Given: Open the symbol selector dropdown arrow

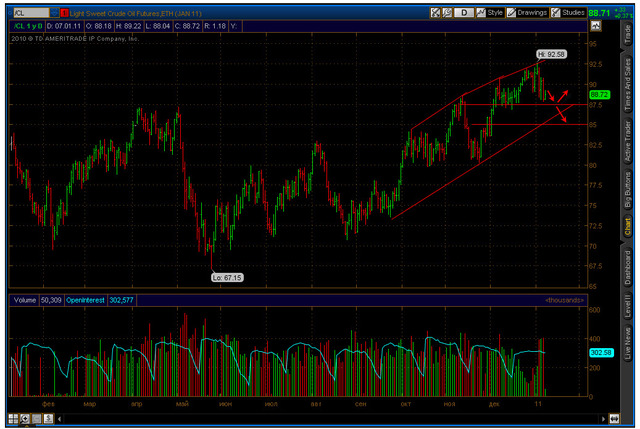Looking at the screenshot, I should coord(55,13).
